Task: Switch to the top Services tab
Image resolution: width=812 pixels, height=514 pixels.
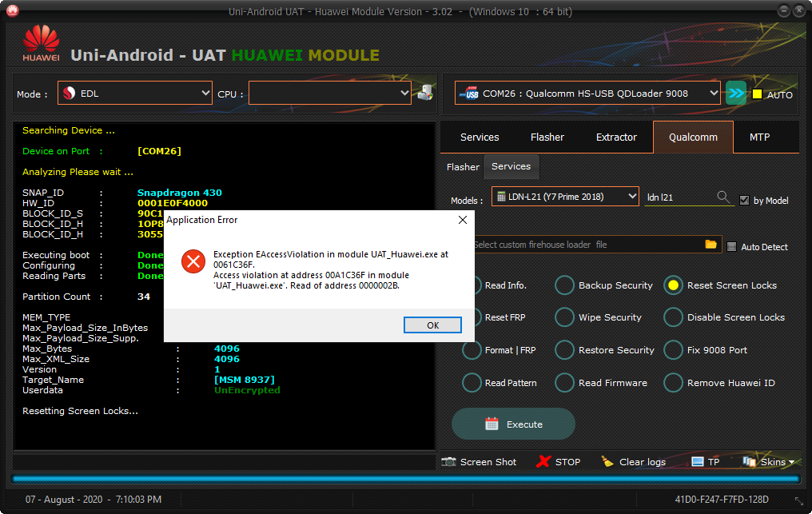Action: (x=480, y=137)
